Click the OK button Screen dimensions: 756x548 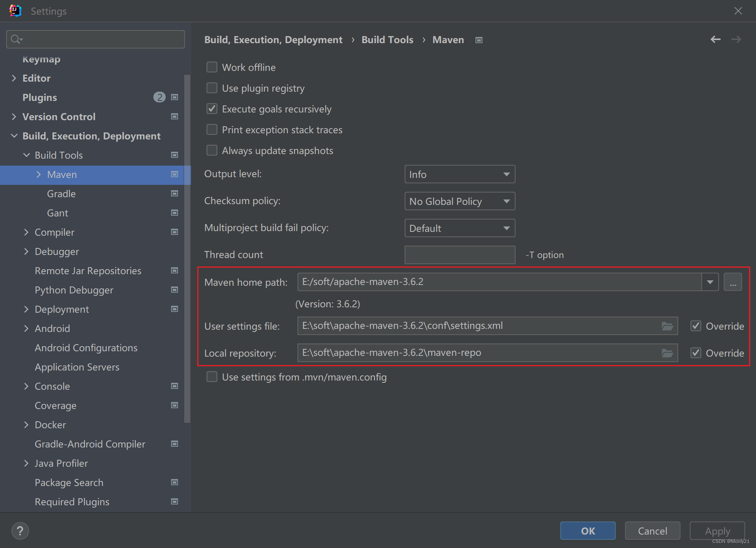(588, 531)
